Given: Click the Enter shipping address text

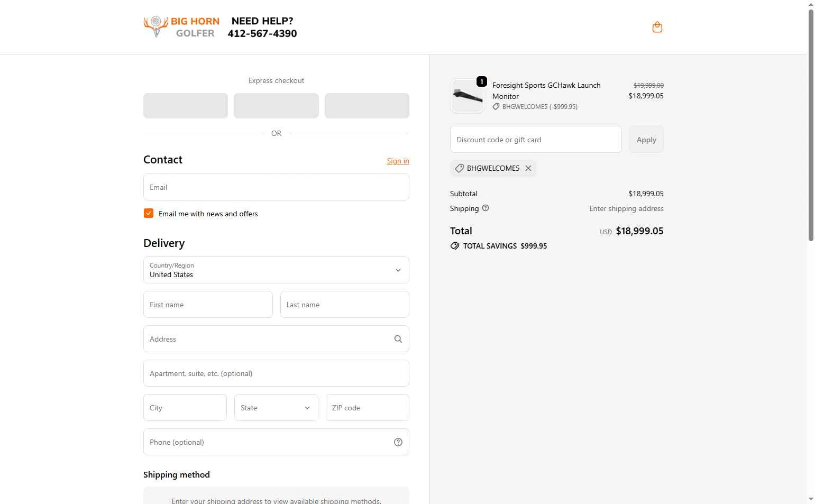Looking at the screenshot, I should [x=626, y=208].
